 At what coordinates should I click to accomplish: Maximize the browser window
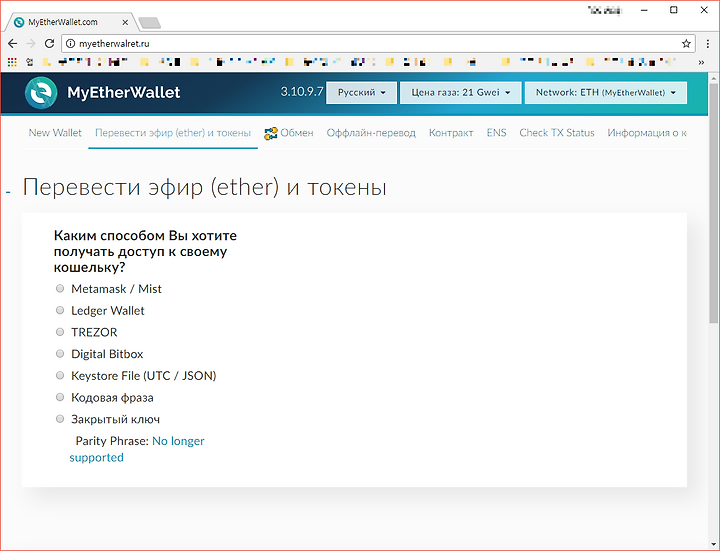click(673, 10)
